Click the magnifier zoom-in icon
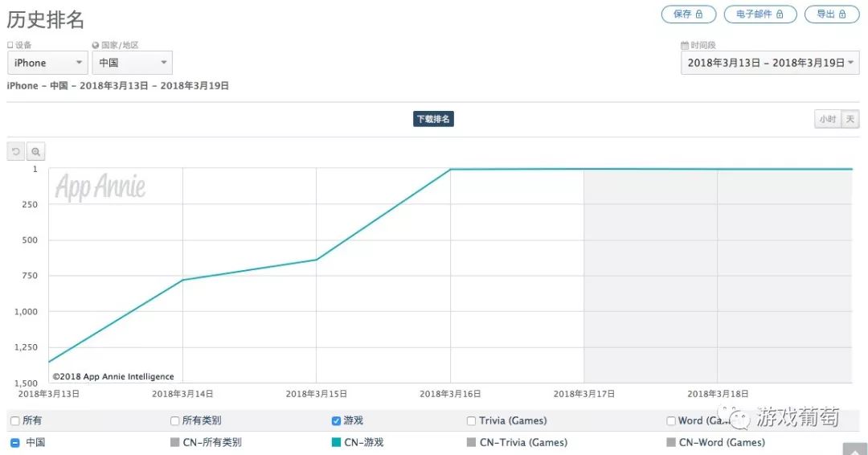The image size is (868, 455). pos(35,151)
